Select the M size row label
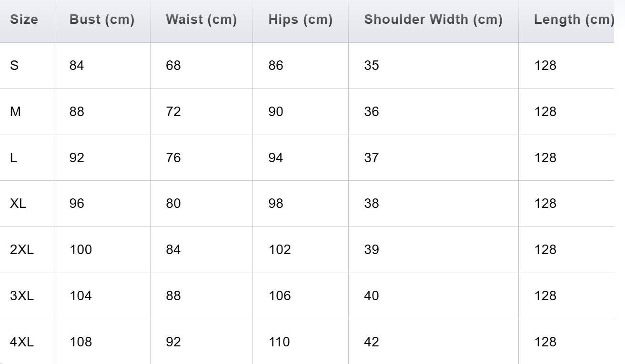This screenshot has width=625, height=364. coord(15,112)
